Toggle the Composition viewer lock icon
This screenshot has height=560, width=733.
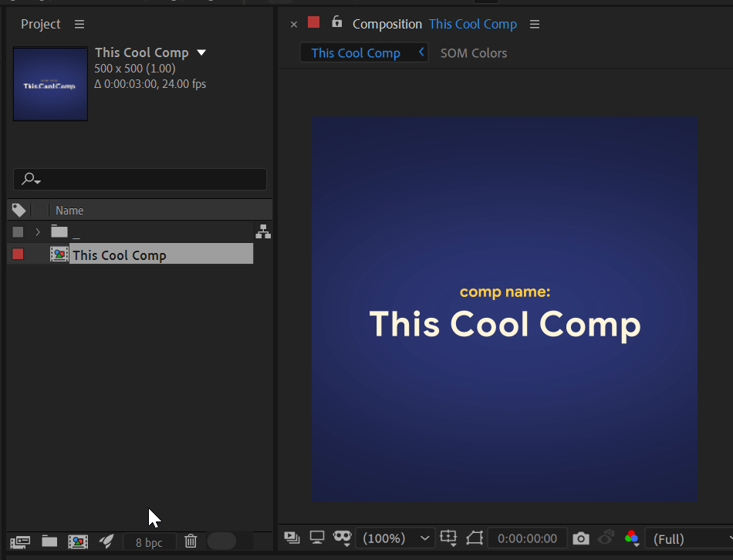[336, 22]
